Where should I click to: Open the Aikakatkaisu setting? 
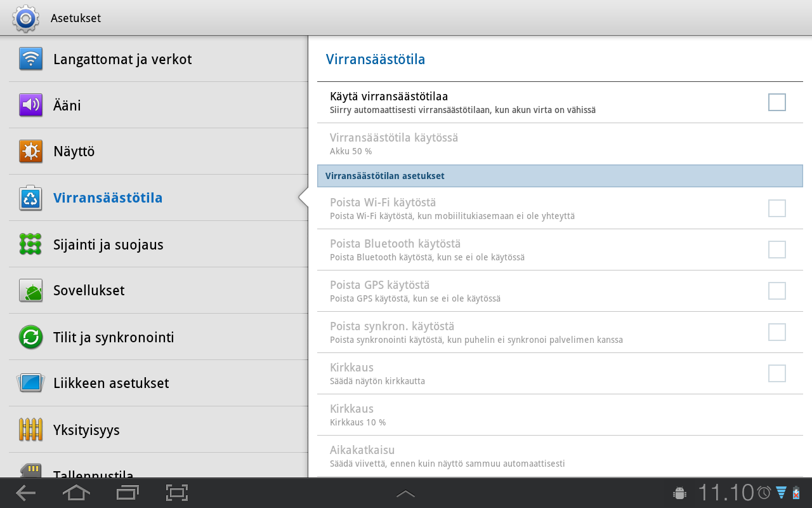pyautogui.click(x=560, y=456)
